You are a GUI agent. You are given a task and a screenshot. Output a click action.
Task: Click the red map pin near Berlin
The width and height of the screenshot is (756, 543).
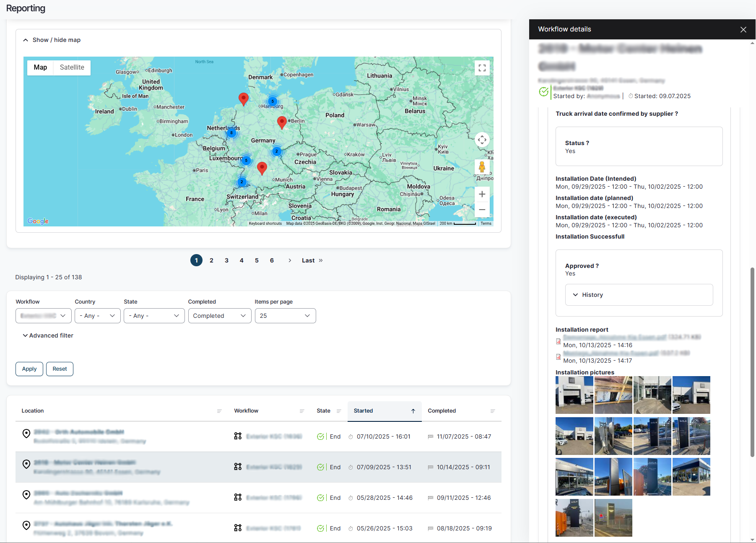(282, 122)
